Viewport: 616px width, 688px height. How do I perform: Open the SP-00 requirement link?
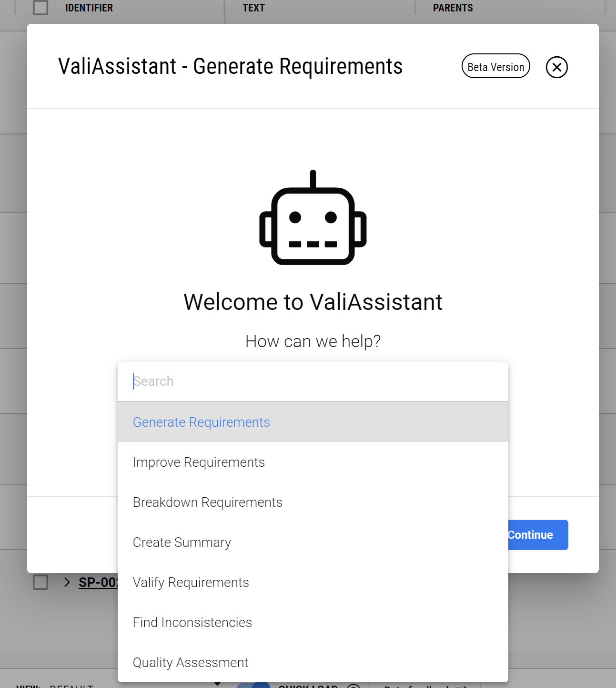coord(98,582)
